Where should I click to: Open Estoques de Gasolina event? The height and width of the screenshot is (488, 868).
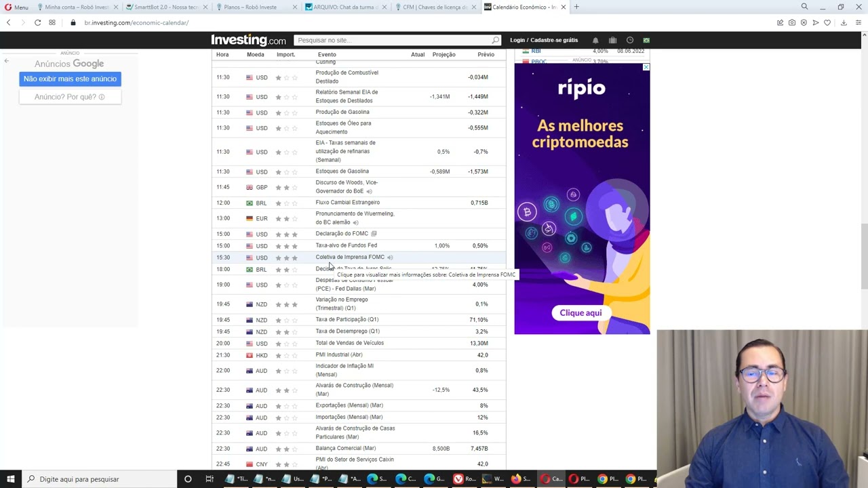coord(342,171)
